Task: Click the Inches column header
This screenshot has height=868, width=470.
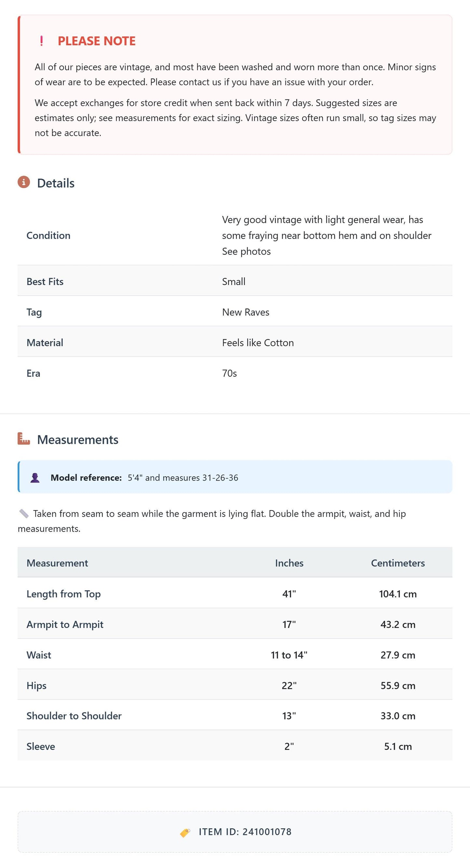Action: click(289, 563)
